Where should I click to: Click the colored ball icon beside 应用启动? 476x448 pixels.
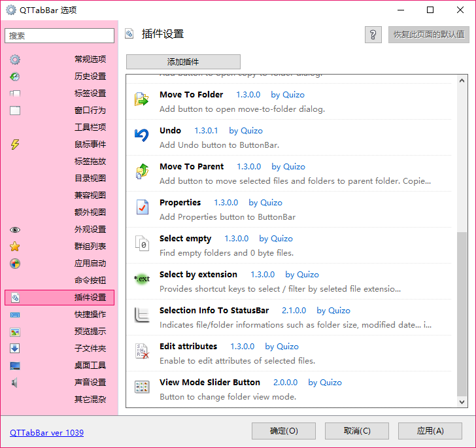tap(15, 264)
